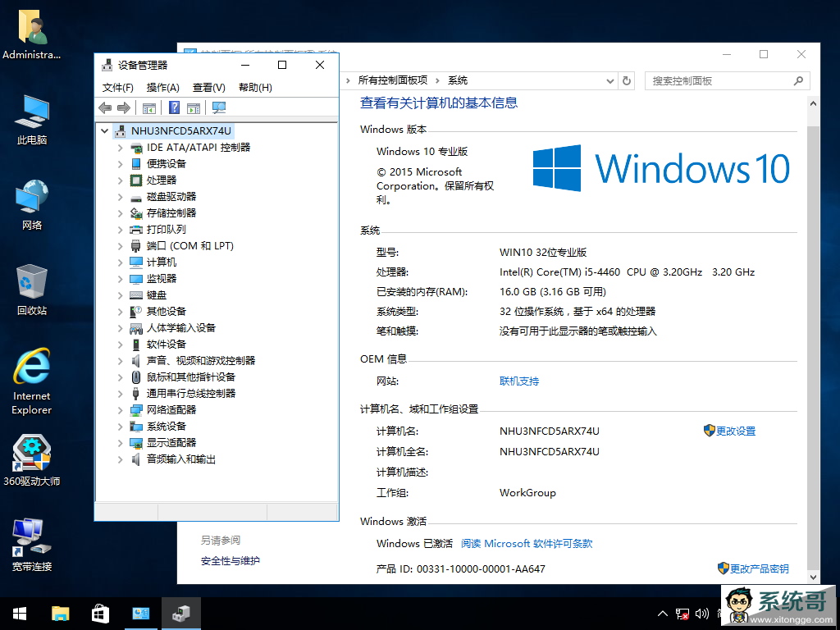The width and height of the screenshot is (840, 630).
Task: Open 安全性与维护 link
Action: tap(231, 561)
